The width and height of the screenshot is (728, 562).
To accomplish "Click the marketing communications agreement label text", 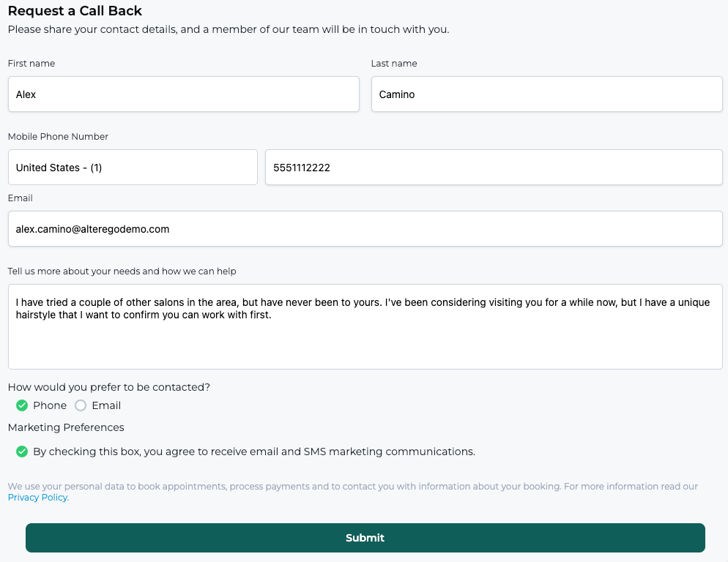I will point(254,452).
